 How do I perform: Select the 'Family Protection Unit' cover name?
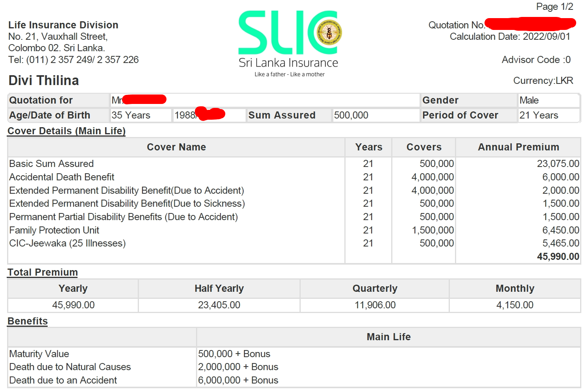coord(54,230)
